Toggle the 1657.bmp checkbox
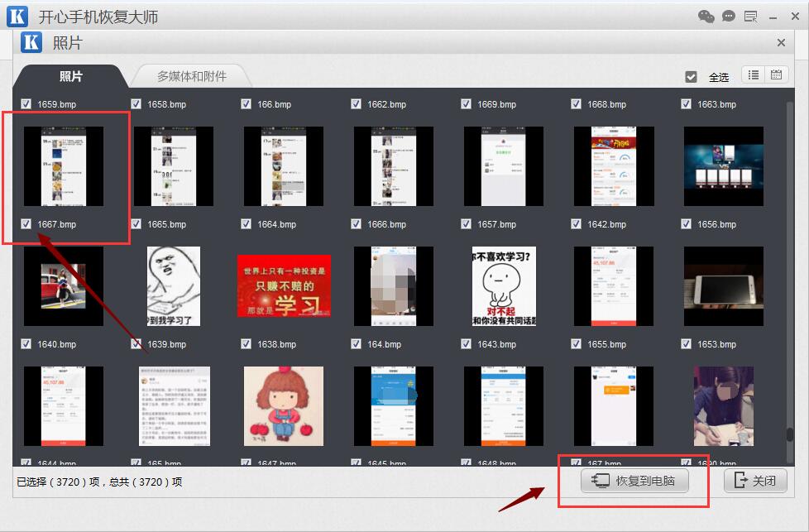 (466, 224)
